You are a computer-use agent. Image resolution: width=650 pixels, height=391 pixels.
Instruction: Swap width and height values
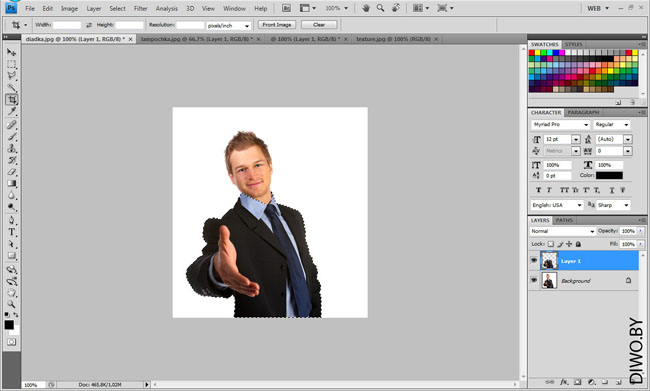point(89,25)
